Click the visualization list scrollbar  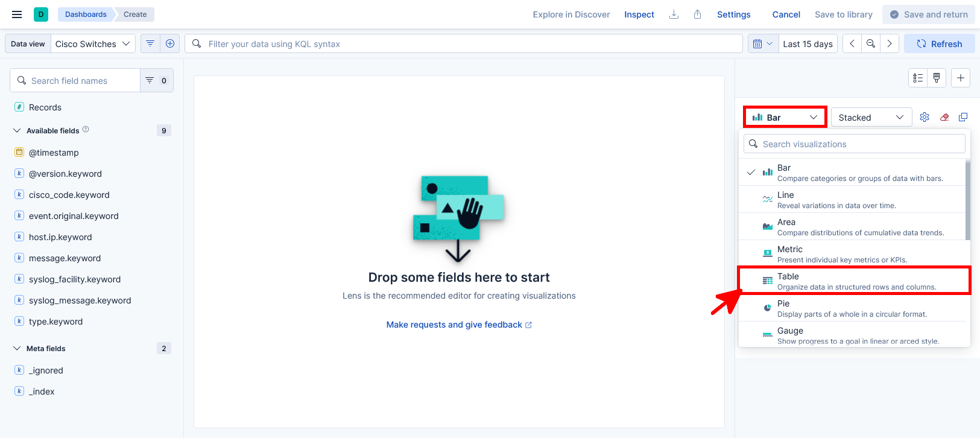968,200
